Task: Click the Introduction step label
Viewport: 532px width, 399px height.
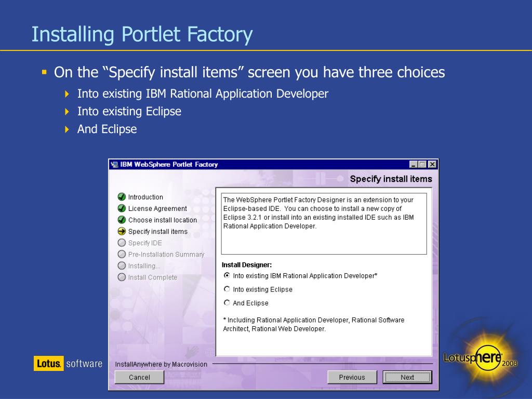Action: pos(145,197)
